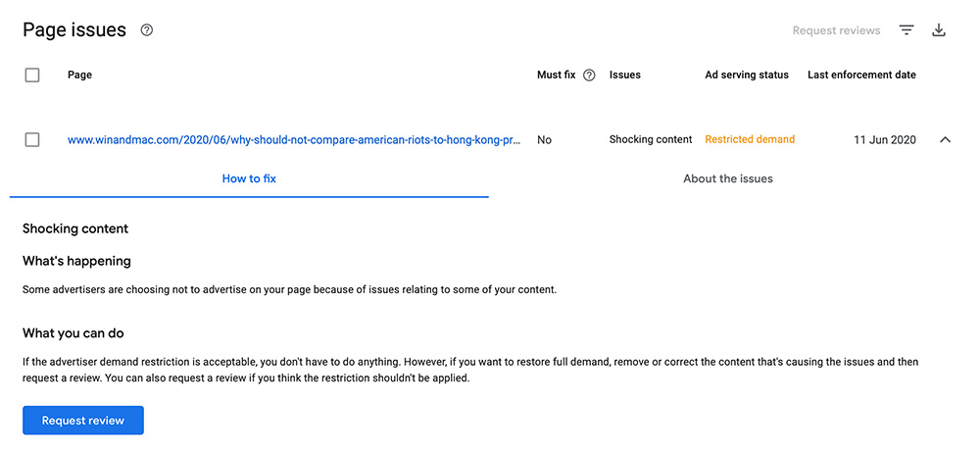Click the Restricted demand status label
980x453 pixels.
(x=750, y=139)
